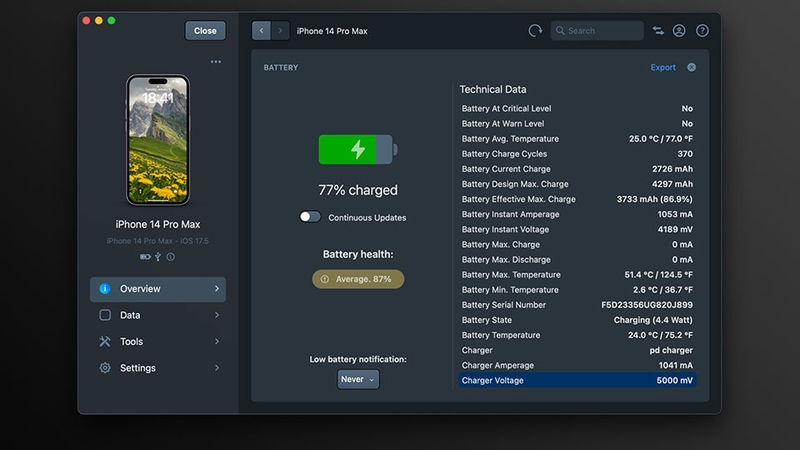This screenshot has height=450, width=800.
Task: Click the Battery At Critical Level row label
Action: pos(506,108)
